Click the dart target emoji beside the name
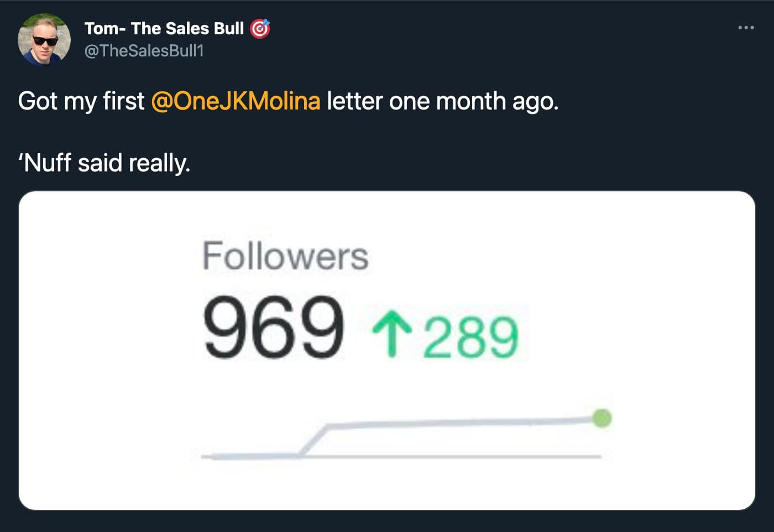 tap(260, 28)
